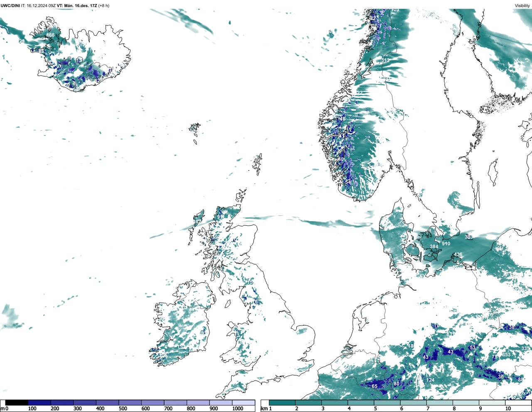This screenshot has width=532, height=412.
Task: Select the 3–4 km legend swatch
Action: click(x=335, y=402)
